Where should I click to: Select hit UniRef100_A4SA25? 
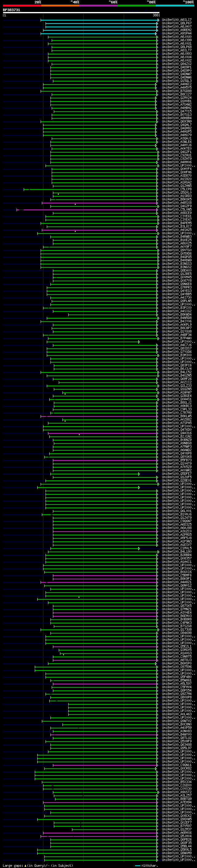coord(177,230)
